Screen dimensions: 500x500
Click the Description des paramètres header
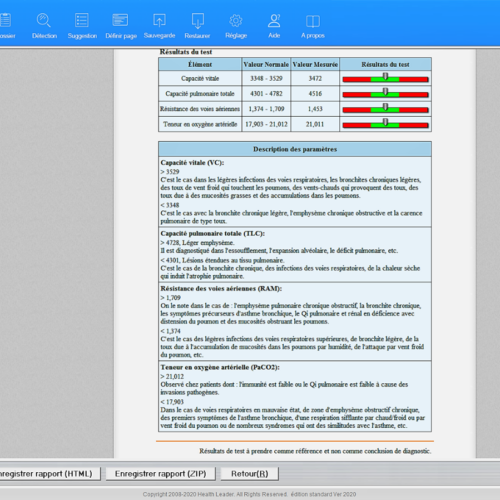(295, 149)
